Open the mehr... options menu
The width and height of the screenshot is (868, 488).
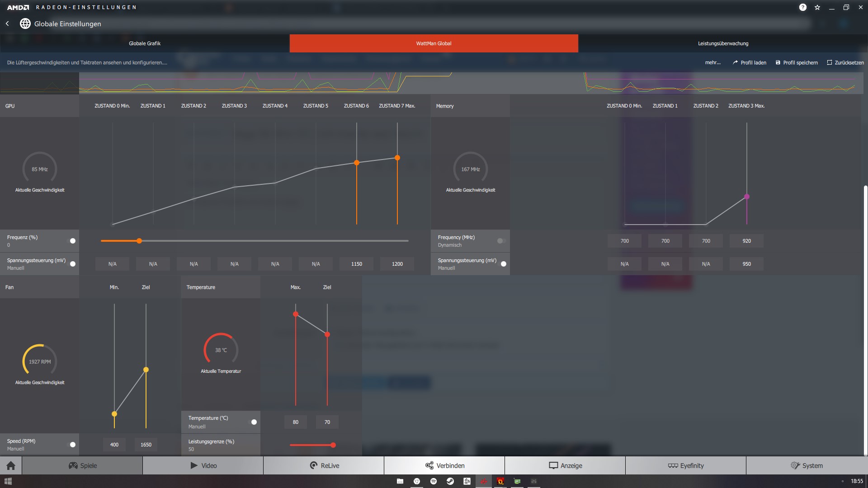713,62
